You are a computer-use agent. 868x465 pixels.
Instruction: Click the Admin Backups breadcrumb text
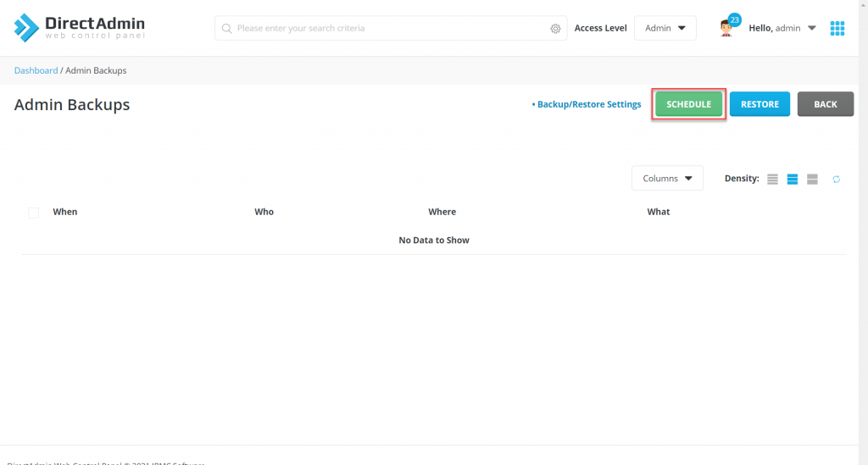click(96, 70)
